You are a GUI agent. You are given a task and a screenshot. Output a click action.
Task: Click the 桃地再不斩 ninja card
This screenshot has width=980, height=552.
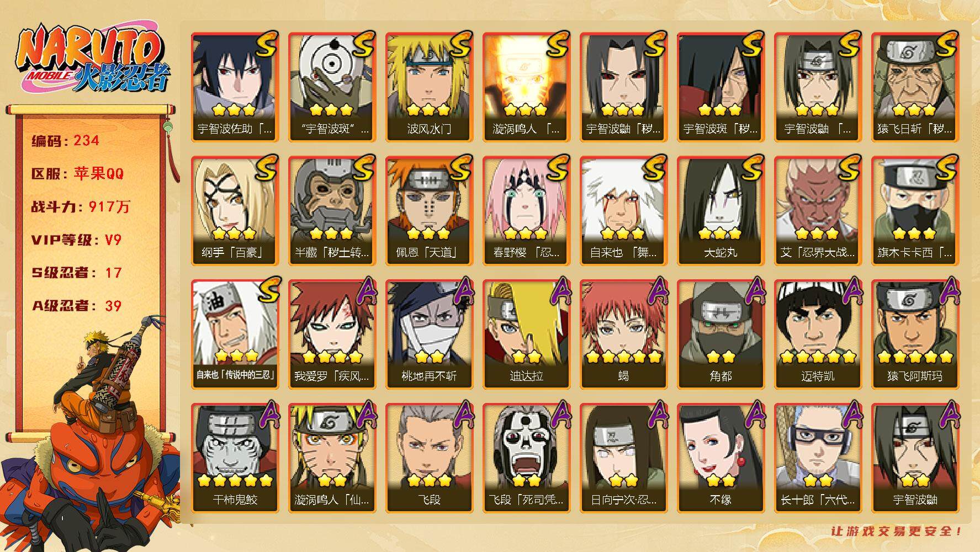(429, 334)
